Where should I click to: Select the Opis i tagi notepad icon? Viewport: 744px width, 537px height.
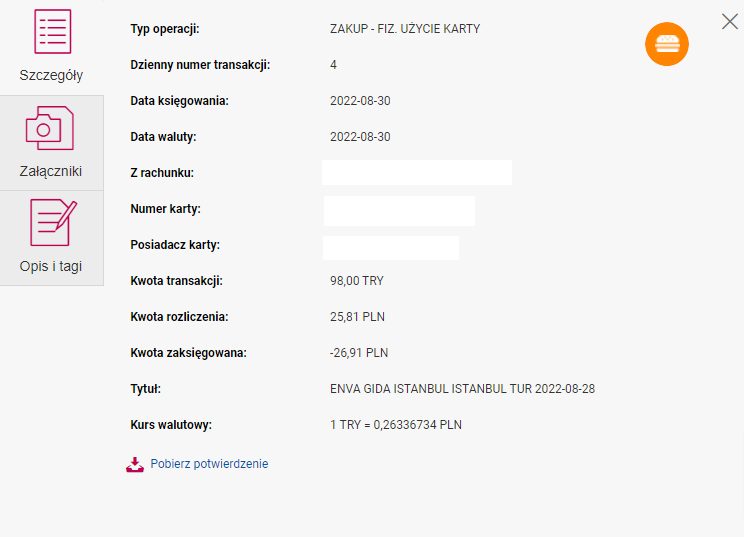point(53,222)
